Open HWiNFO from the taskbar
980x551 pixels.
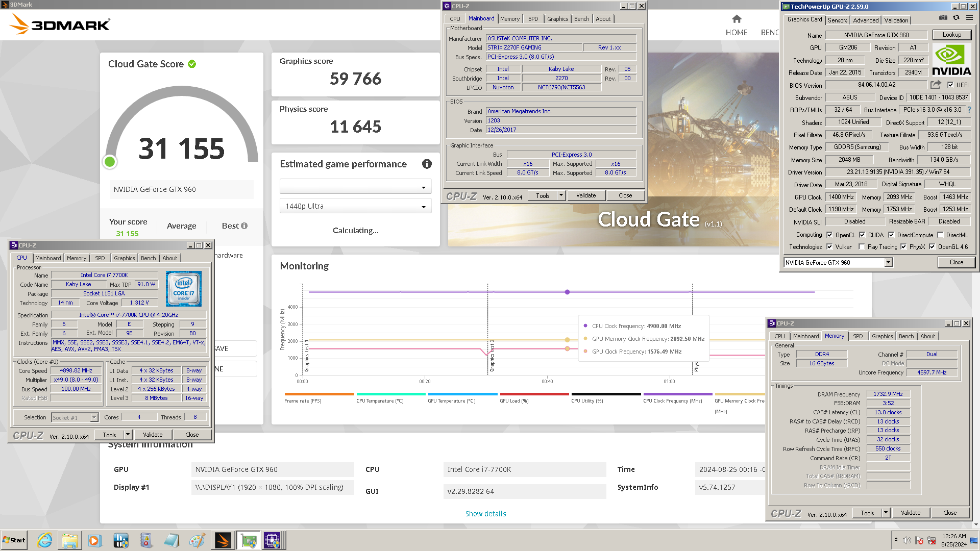click(120, 540)
